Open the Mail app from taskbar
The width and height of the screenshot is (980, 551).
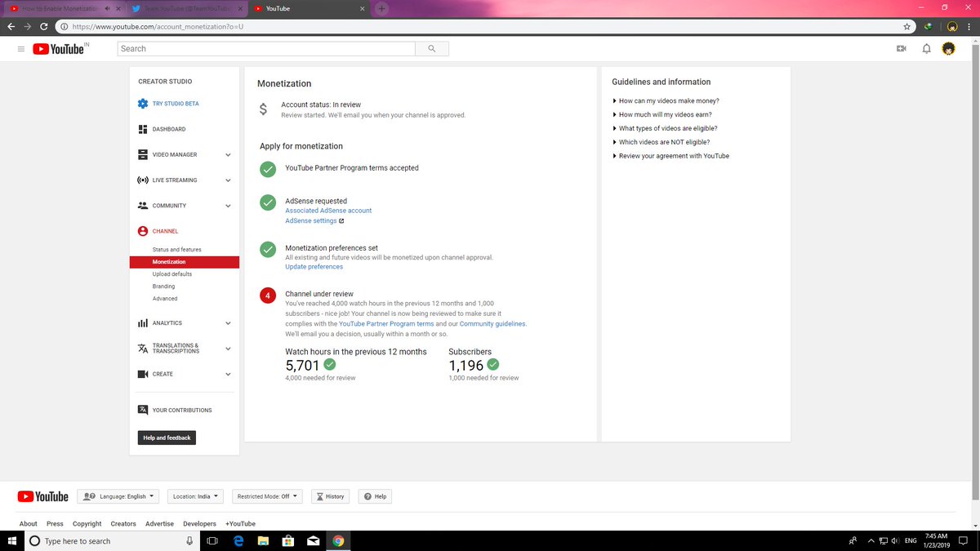click(x=313, y=540)
